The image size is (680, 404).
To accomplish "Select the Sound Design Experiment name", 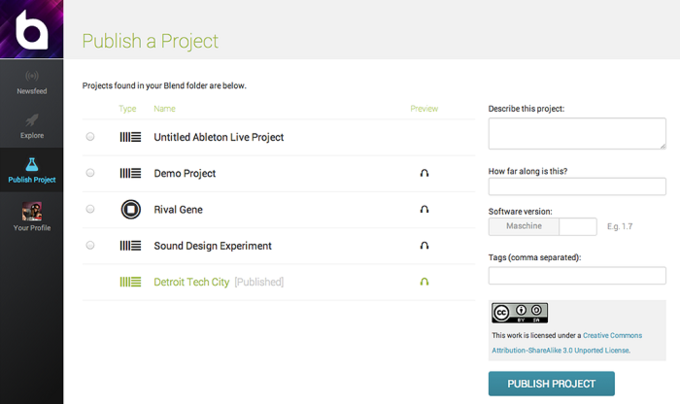I will tap(212, 246).
